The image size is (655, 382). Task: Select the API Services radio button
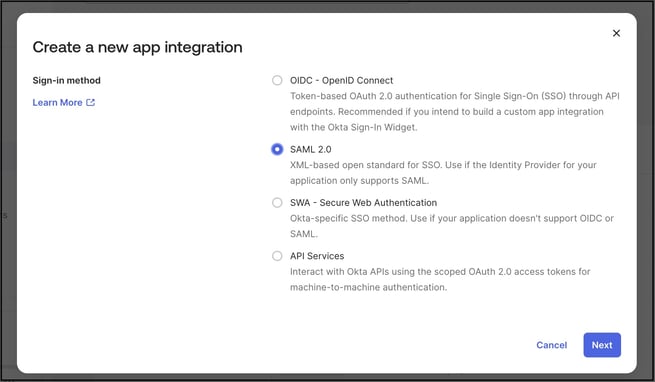tap(277, 256)
